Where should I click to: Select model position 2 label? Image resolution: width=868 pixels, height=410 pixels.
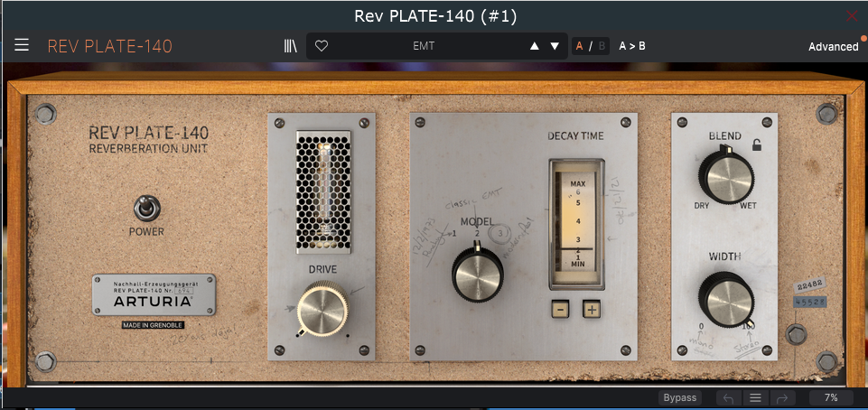477,234
